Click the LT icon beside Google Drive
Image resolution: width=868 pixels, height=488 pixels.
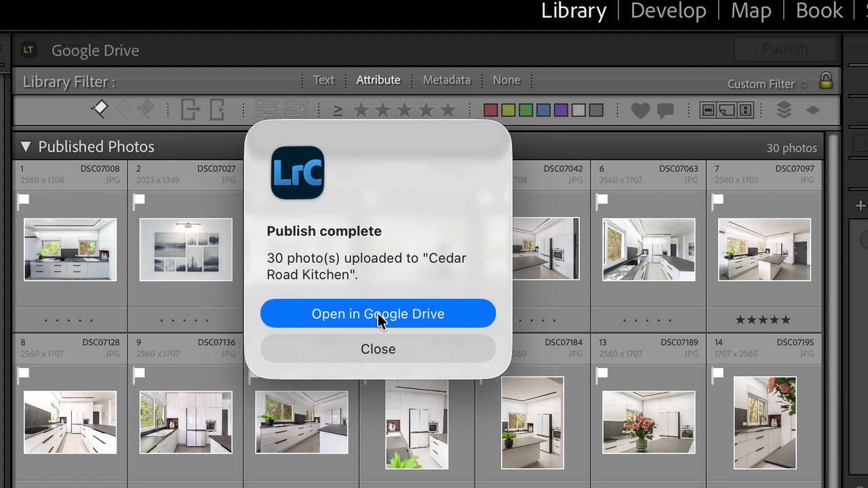point(28,50)
